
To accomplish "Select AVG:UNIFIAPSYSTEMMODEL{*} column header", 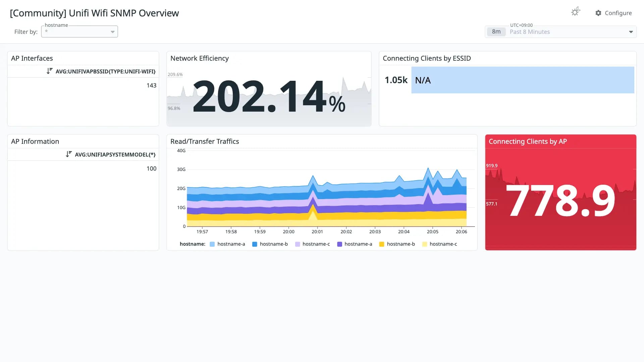I will tap(115, 155).
